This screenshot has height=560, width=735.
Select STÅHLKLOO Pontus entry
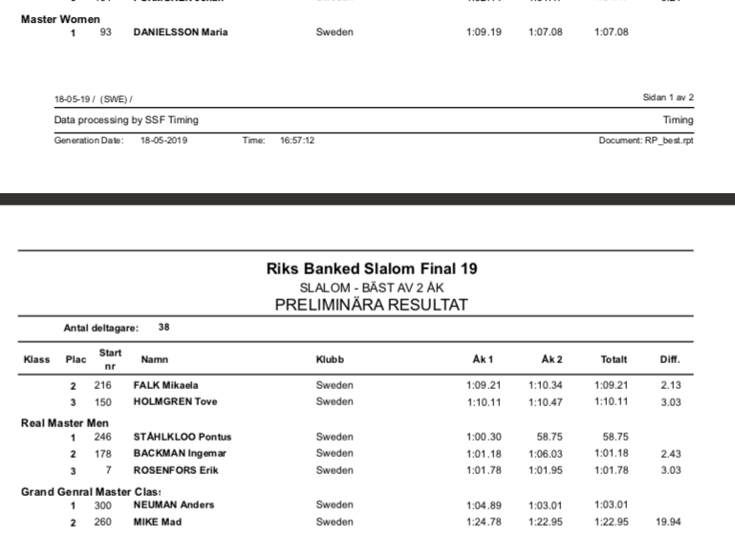(x=183, y=437)
